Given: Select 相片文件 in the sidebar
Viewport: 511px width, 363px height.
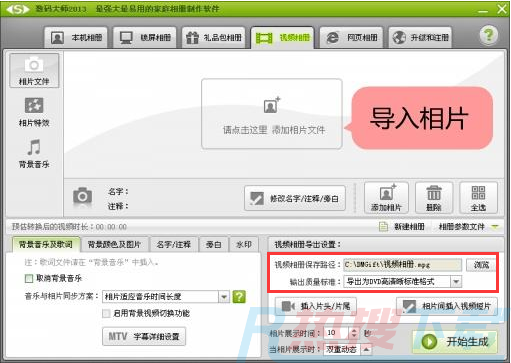Looking at the screenshot, I should click(x=34, y=71).
